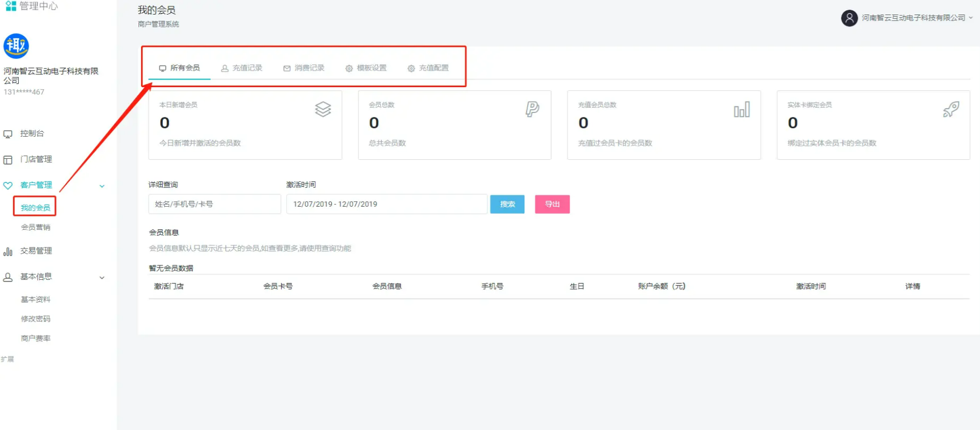Click the blue 搜索 button
This screenshot has height=430, width=980.
507,205
